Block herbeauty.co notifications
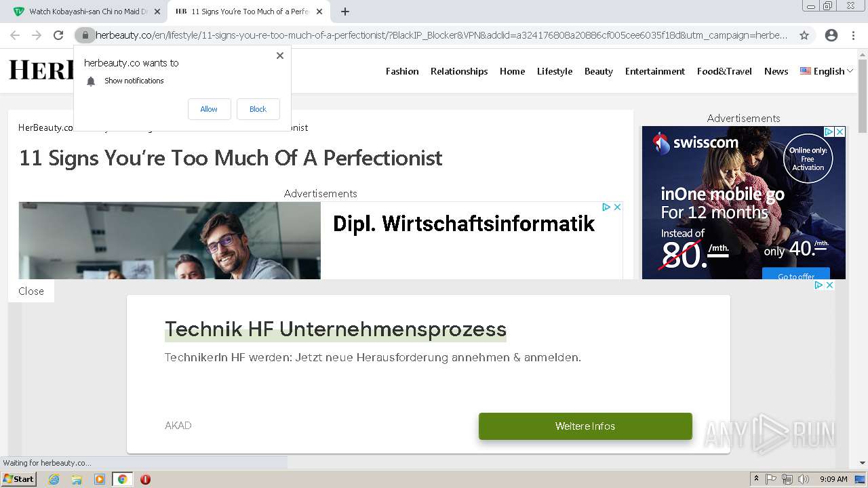 pos(258,109)
